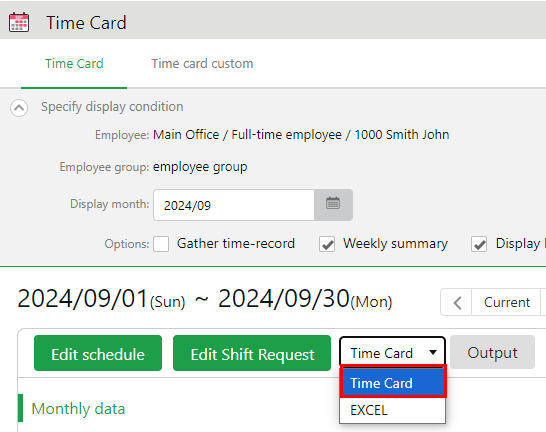Screen dimensions: 546x432
Task: Choose EXCEL from the dropdown list
Action: [x=393, y=410]
